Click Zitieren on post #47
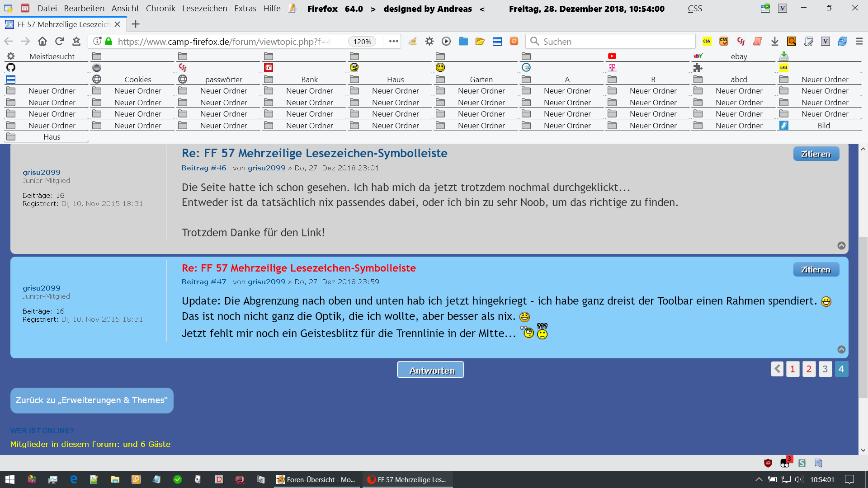868x488 pixels. point(816,269)
